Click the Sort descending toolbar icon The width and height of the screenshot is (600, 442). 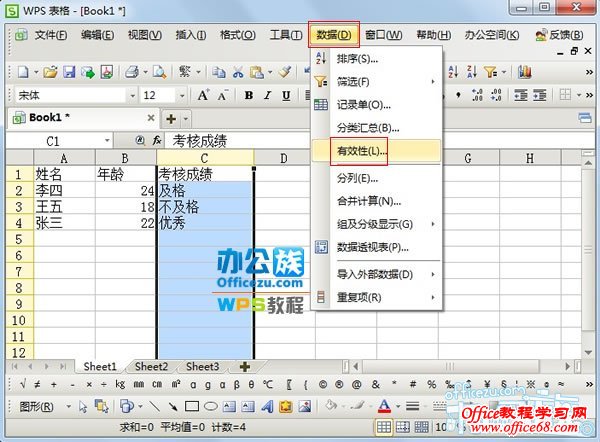[471, 72]
